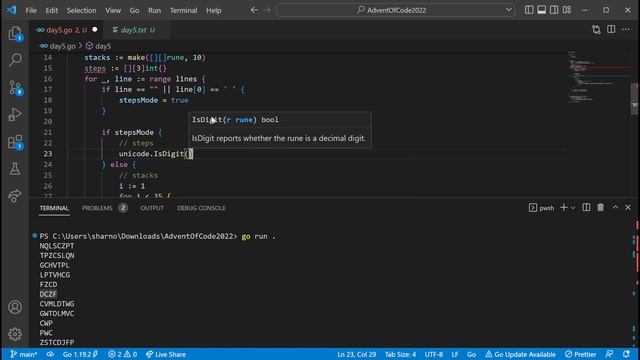Change Tab Size: 4 indentation

(x=400, y=354)
